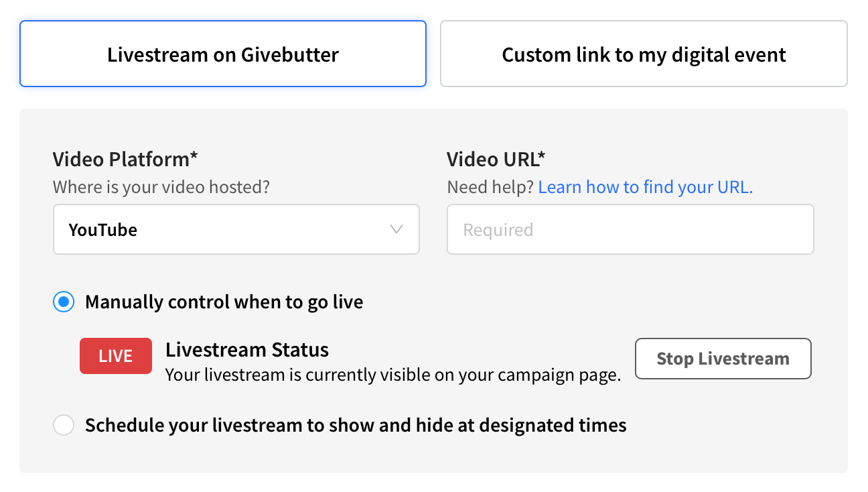Viewport: 868px width, 492px height.
Task: Click 'Where is your video hosted?' text
Action: point(161,187)
